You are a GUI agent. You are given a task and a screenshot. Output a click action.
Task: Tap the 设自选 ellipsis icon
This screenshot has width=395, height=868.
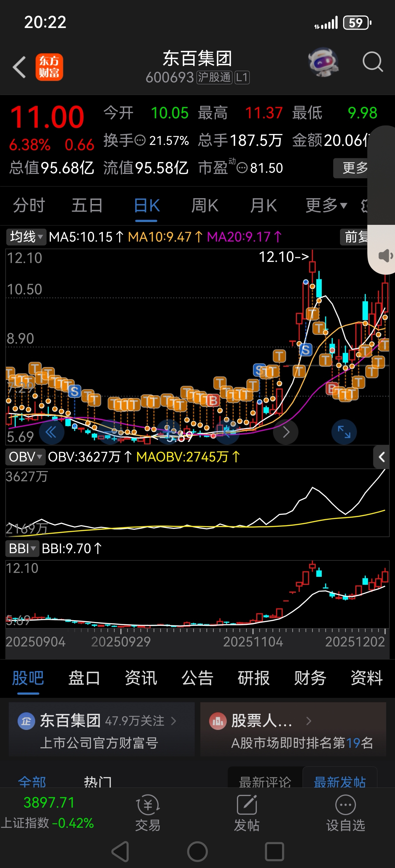(x=345, y=805)
